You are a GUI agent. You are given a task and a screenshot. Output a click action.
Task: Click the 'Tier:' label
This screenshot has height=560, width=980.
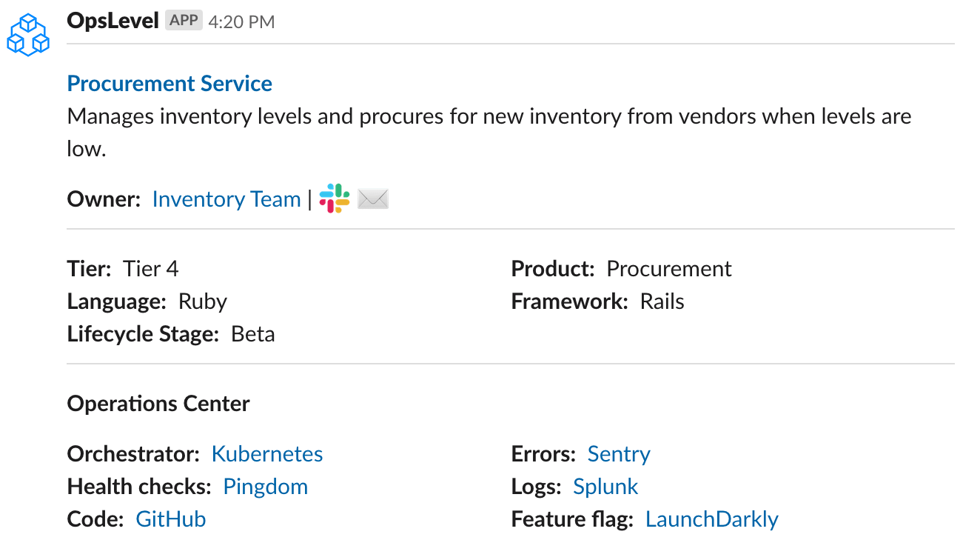click(x=89, y=268)
